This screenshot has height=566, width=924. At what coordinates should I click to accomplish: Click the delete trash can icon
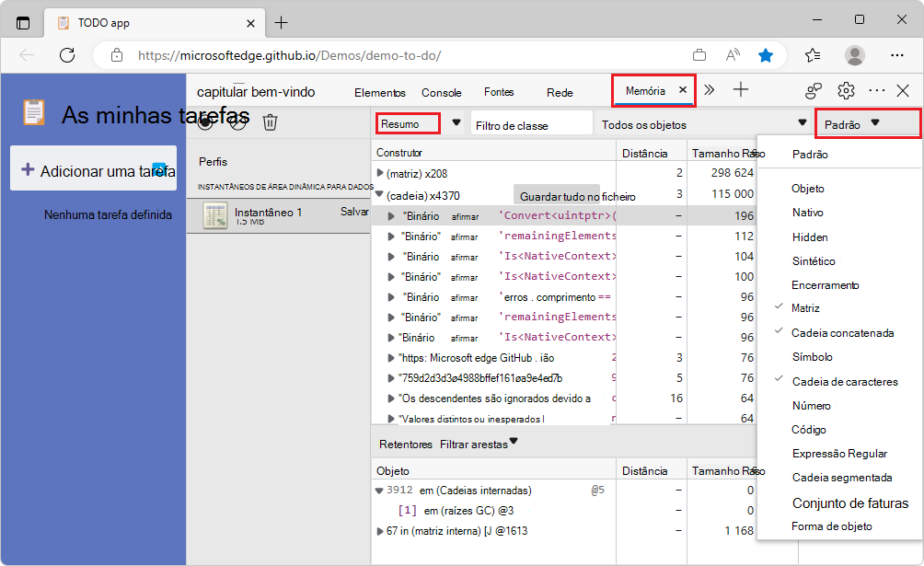click(x=270, y=122)
